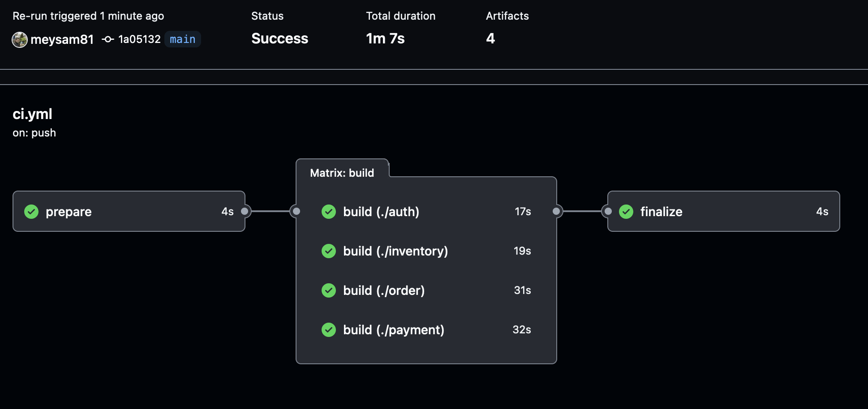The height and width of the screenshot is (409, 868).
Task: Click the green check on prepare job
Action: tap(31, 212)
